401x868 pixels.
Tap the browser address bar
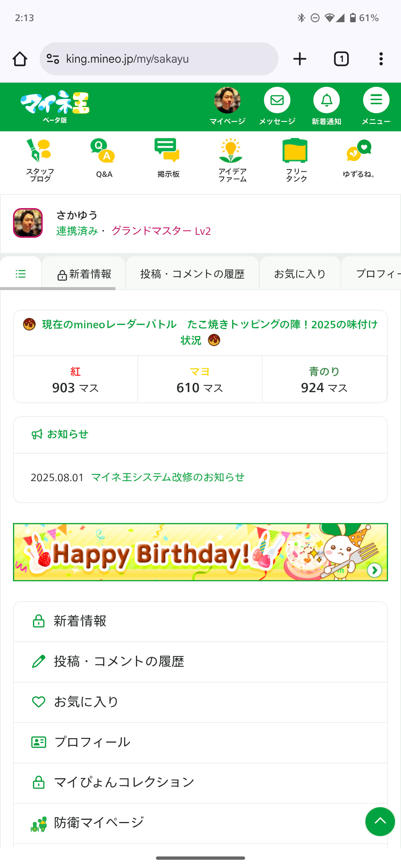click(x=159, y=59)
